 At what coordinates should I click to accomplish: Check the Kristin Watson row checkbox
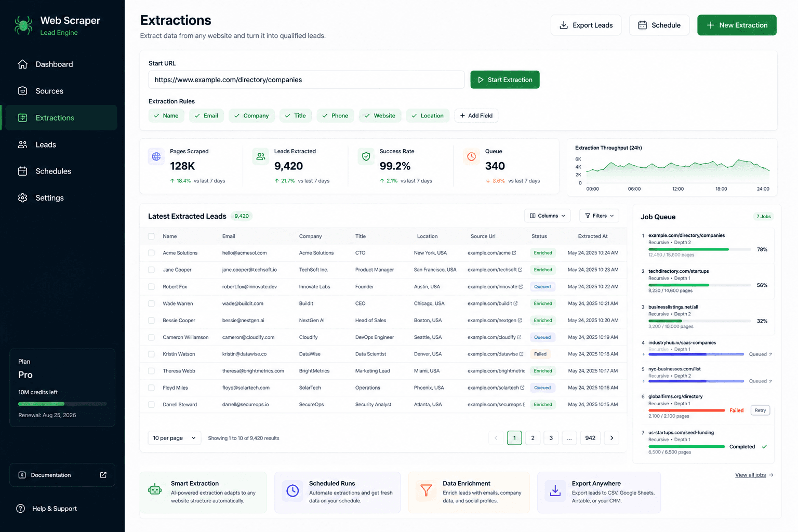point(151,354)
